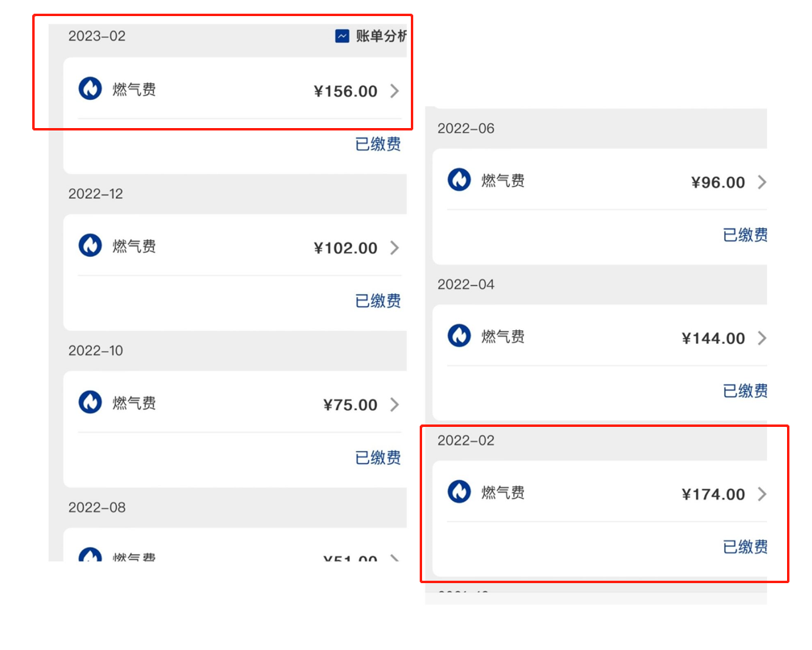Open the ¥174.00 bill via its arrow

pos(762,494)
